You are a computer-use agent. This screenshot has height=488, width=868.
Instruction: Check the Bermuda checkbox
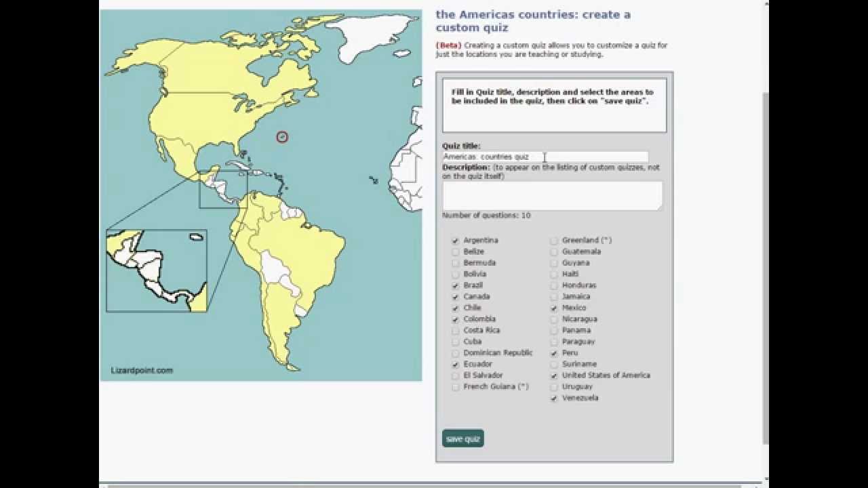point(456,263)
